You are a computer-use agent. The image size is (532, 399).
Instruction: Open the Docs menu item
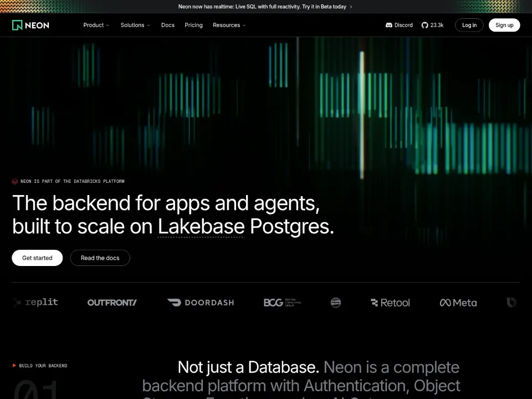[167, 25]
